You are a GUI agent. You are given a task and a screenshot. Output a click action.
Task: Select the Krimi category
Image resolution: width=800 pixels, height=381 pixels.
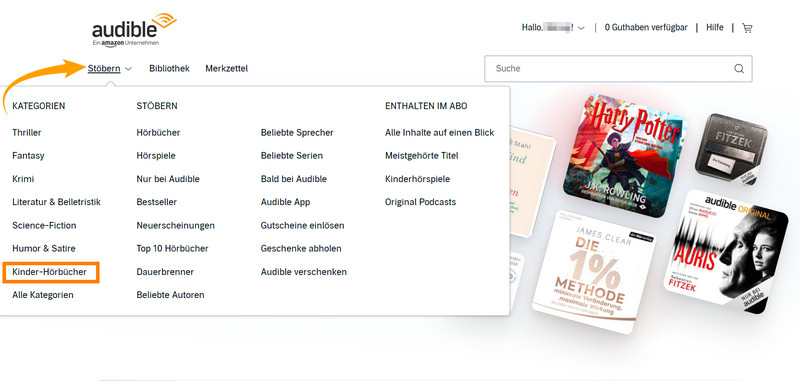[x=23, y=179]
